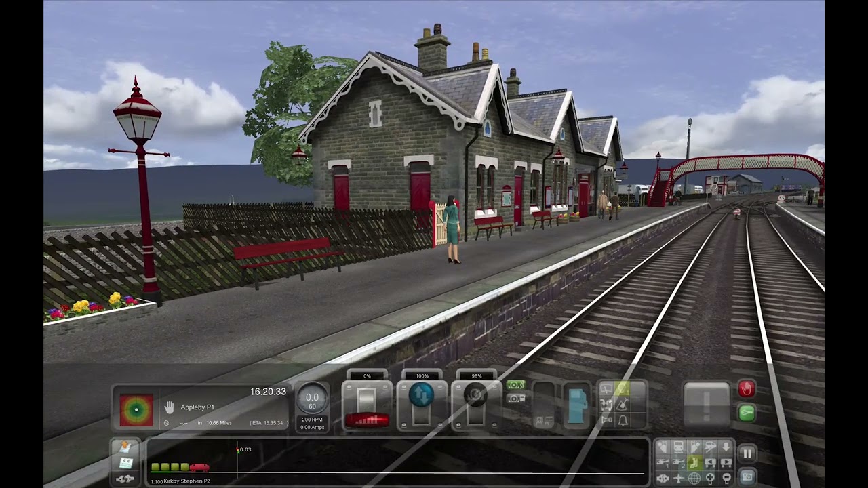This screenshot has width=868, height=488.
Task: Select first head-out view icon
Action: coord(663,446)
